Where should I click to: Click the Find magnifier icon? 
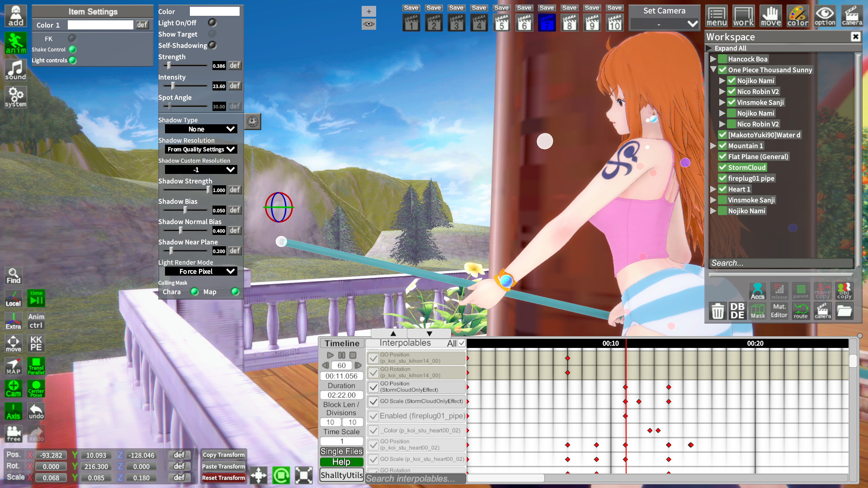coord(14,276)
